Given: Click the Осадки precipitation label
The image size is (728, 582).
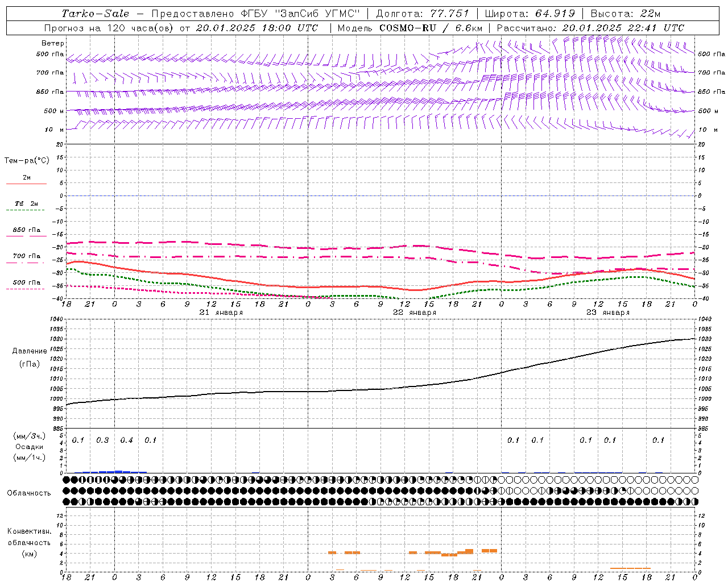Looking at the screenshot, I should [29, 447].
